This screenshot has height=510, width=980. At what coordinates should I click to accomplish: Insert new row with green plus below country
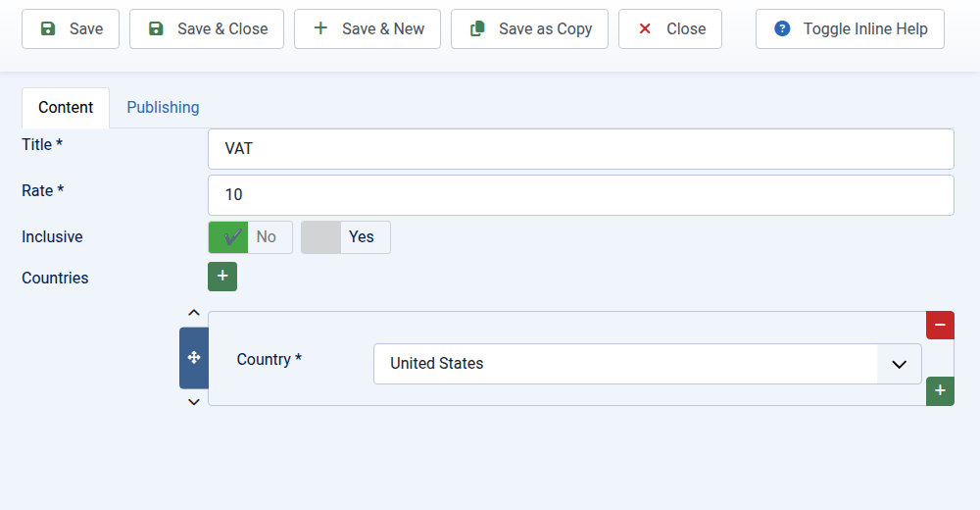940,390
